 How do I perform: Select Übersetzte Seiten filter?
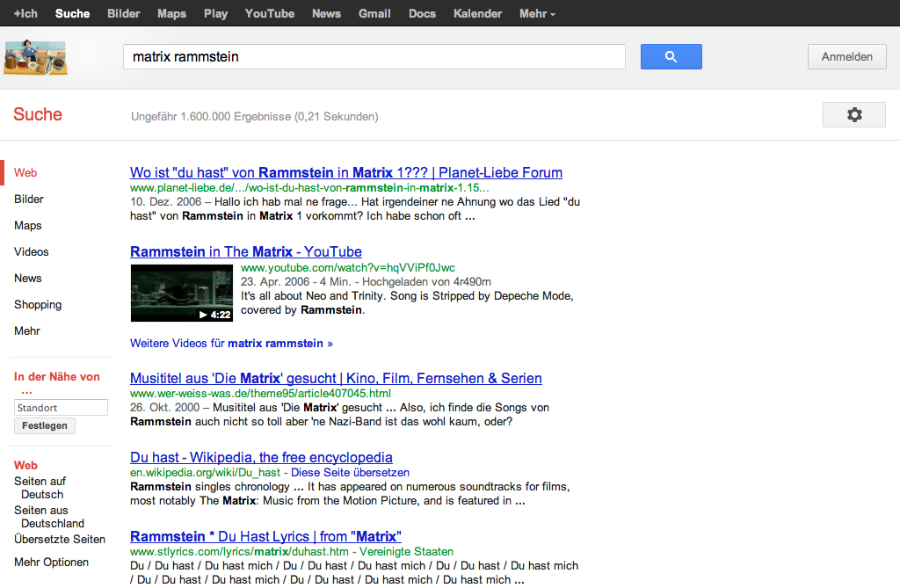[60, 539]
